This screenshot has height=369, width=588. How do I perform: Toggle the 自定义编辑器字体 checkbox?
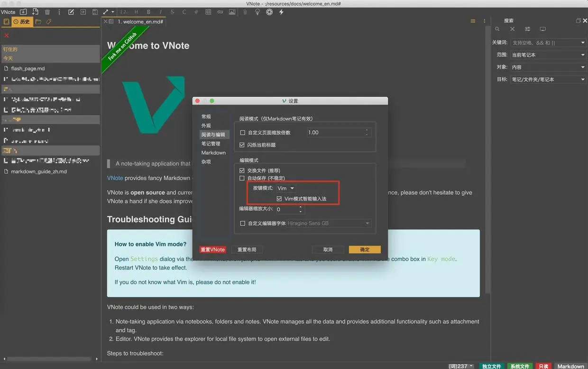coord(243,223)
